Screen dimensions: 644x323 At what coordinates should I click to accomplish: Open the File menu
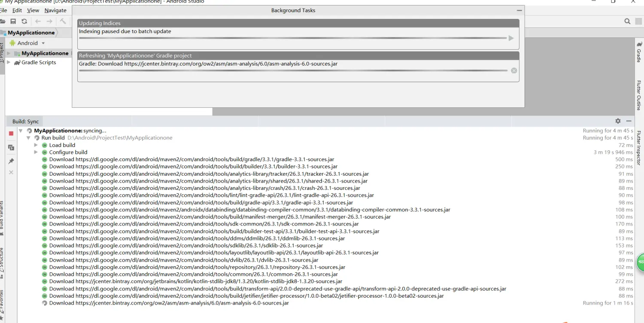click(x=3, y=10)
